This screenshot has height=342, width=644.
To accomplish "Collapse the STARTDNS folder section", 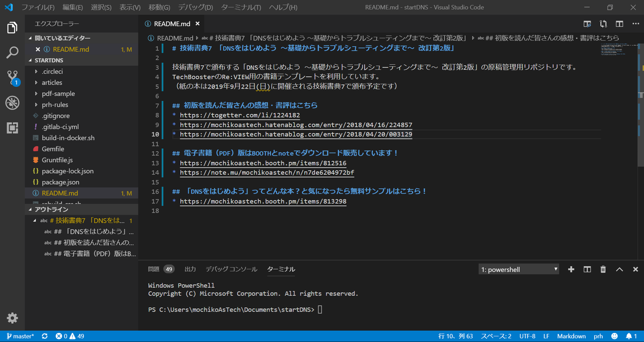I will [x=82, y=61].
